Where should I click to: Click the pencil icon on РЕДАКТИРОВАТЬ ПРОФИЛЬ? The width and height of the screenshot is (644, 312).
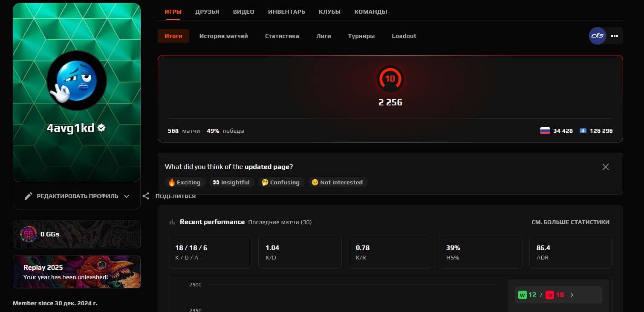29,196
